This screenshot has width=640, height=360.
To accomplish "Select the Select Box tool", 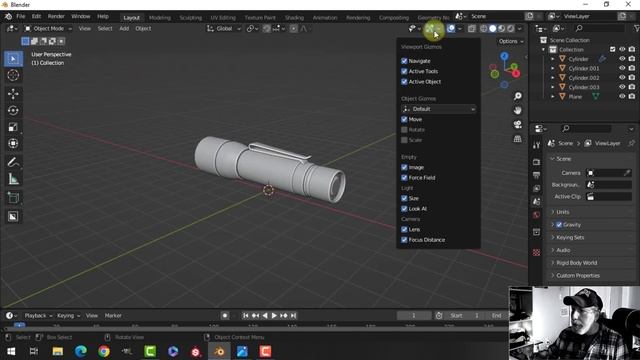I will pyautogui.click(x=13, y=59).
